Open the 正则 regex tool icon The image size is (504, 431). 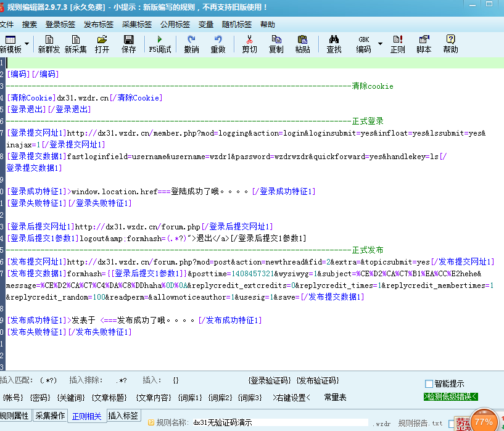[398, 44]
